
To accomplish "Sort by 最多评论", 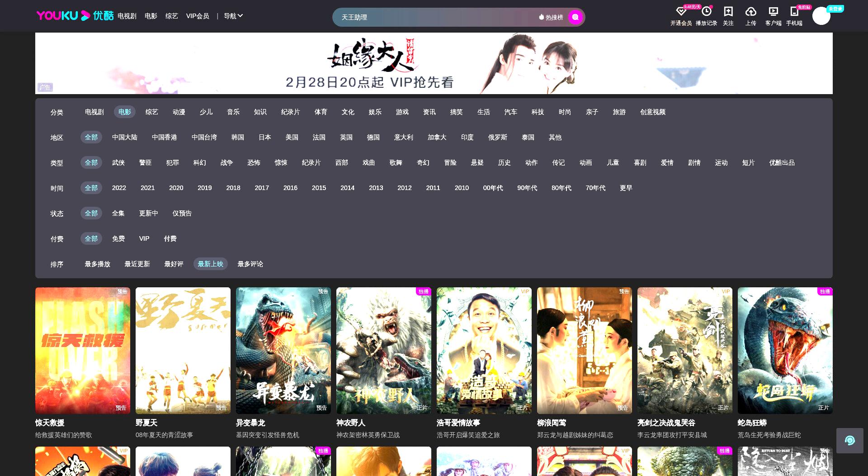I will click(x=250, y=264).
